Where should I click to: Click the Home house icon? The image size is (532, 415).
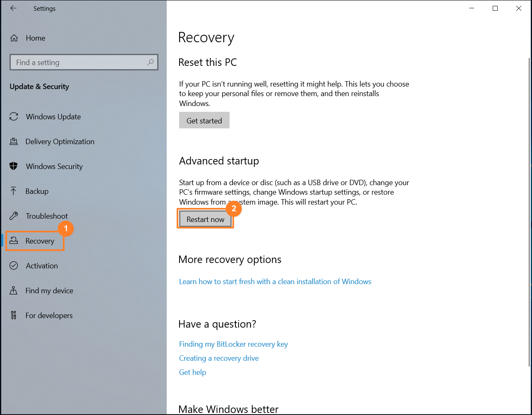(x=14, y=38)
